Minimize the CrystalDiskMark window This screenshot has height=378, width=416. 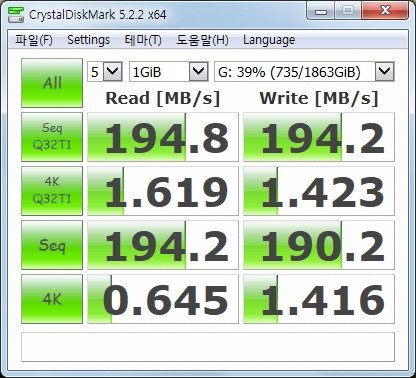321,11
